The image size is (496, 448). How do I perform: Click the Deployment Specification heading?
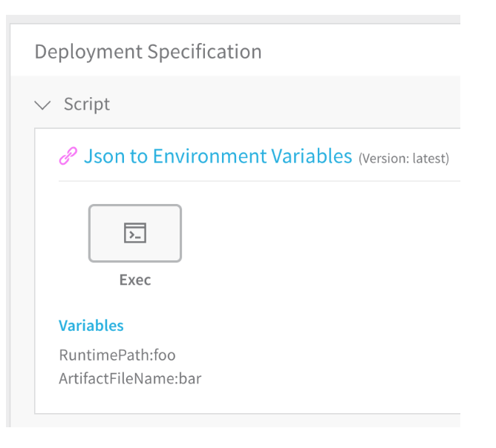tap(148, 51)
